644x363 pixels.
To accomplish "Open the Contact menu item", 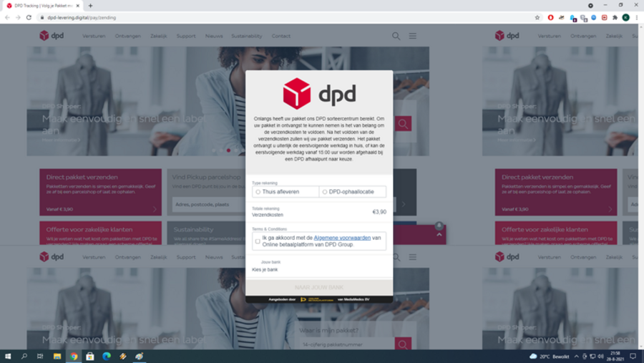I will point(281,37).
